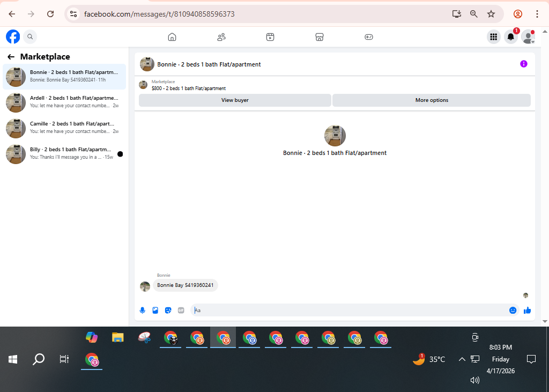Open the Windows Start menu
Screen dimensions: 549x392
coord(13,359)
